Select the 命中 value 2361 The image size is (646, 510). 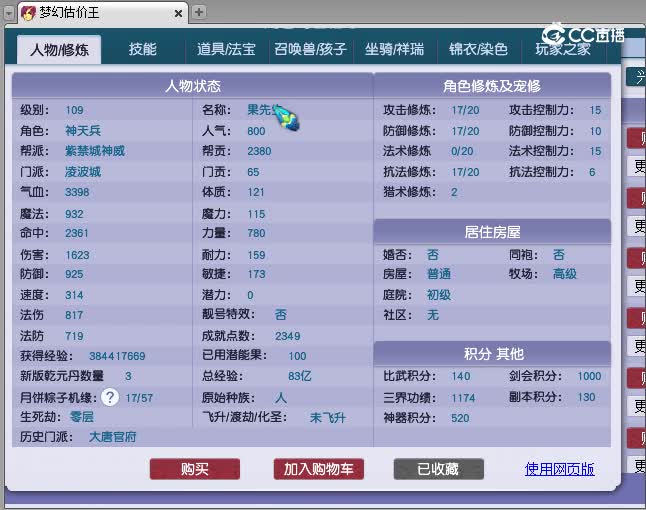77,233
